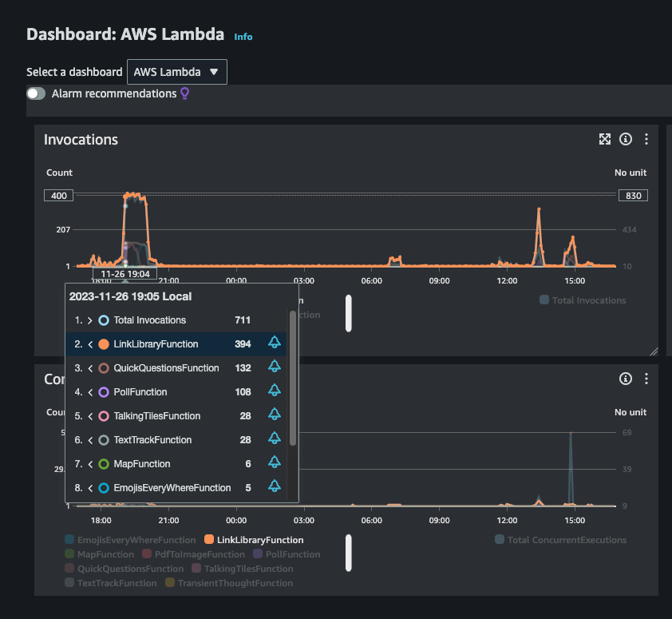Click the Invocations legend scroll handle
Viewport: 672px width, 619px height.
pyautogui.click(x=349, y=313)
